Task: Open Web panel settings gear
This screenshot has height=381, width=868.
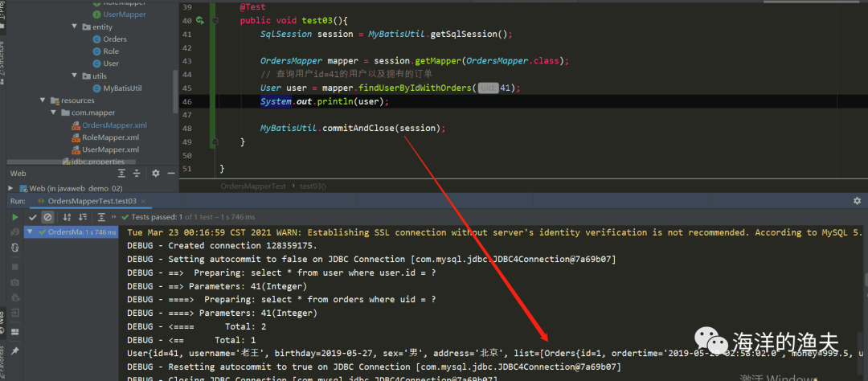Action: coord(156,174)
